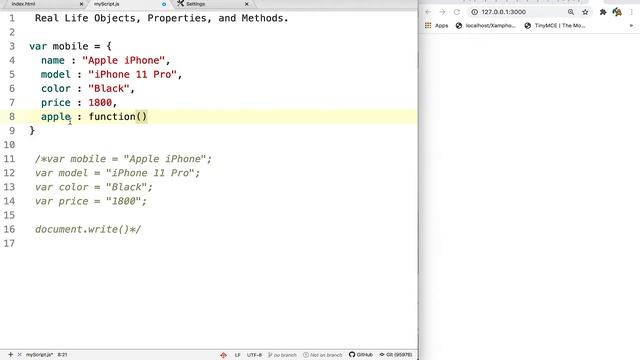Change LF line ending setting
Viewport: 640px width, 360px height.
coord(237,355)
